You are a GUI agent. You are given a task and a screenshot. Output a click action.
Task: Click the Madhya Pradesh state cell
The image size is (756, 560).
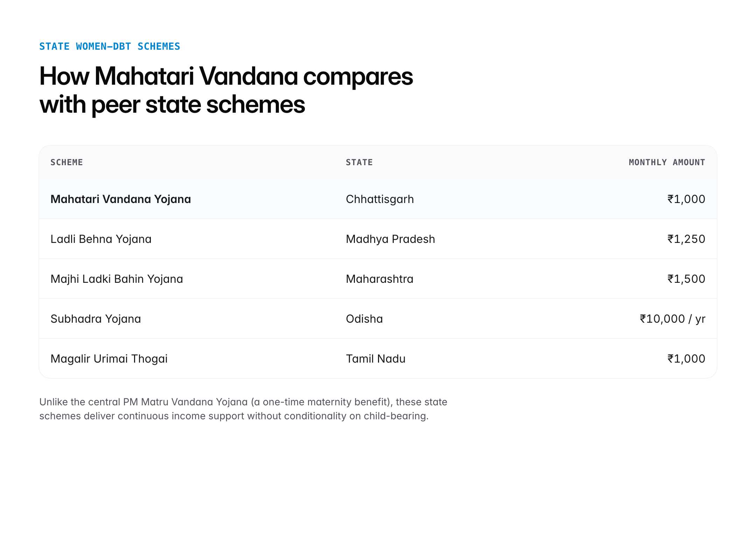tap(390, 239)
